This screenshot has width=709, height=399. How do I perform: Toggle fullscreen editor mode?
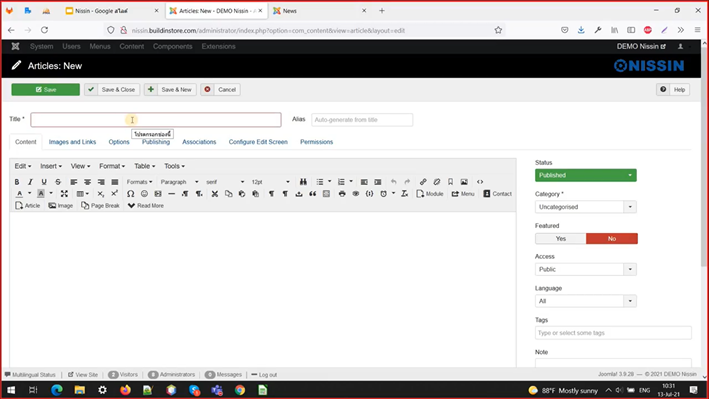coord(64,194)
